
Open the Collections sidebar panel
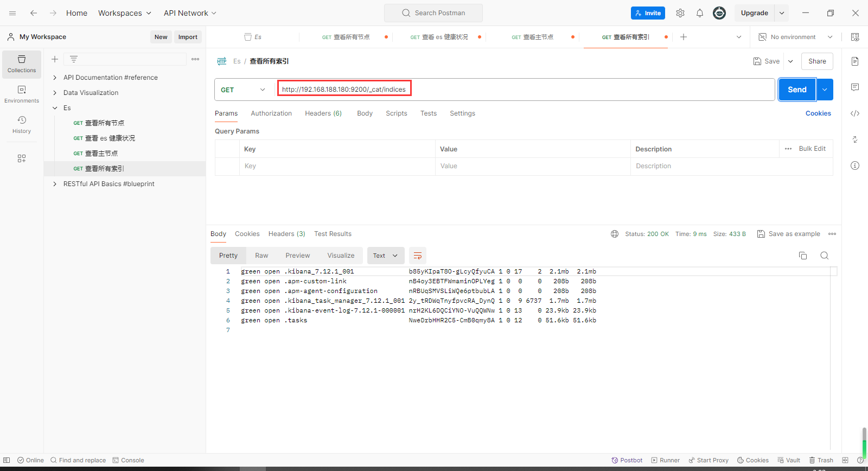(x=22, y=64)
